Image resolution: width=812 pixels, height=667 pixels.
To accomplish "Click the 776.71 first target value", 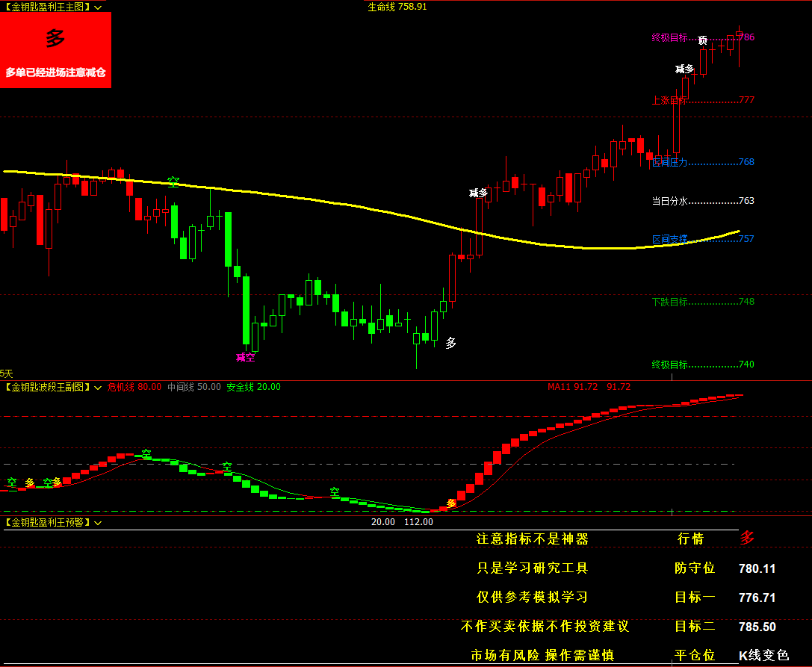I will point(757,598).
